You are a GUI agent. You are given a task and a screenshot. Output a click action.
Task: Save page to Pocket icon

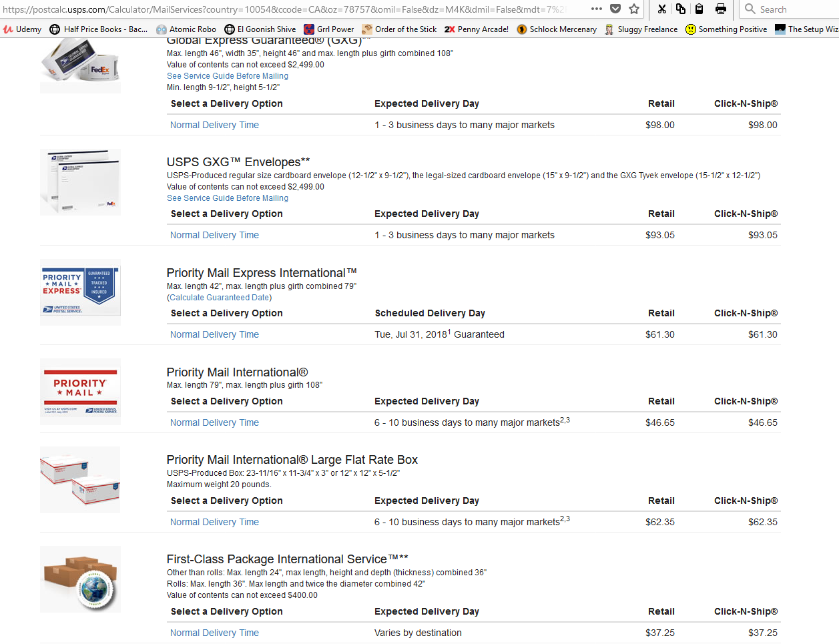click(x=615, y=9)
